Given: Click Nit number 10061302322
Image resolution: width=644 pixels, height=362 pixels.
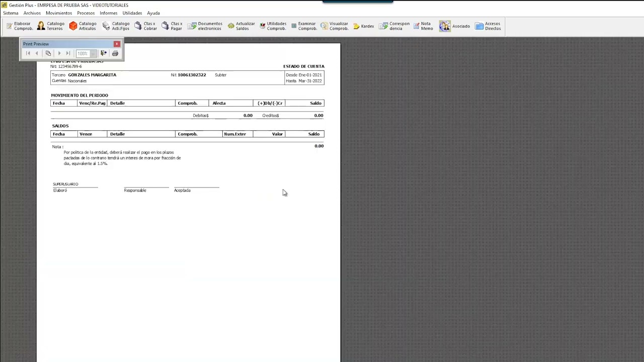Looking at the screenshot, I should coord(192,75).
